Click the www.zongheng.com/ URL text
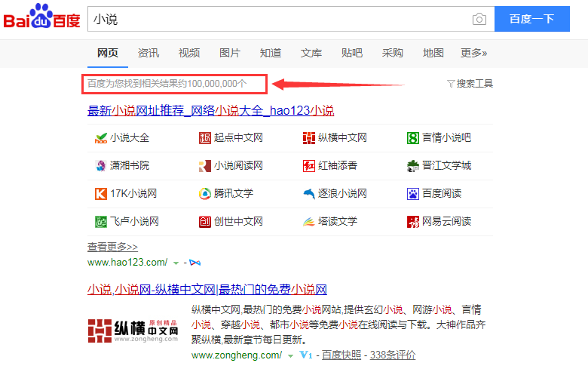588x366 pixels. (237, 355)
